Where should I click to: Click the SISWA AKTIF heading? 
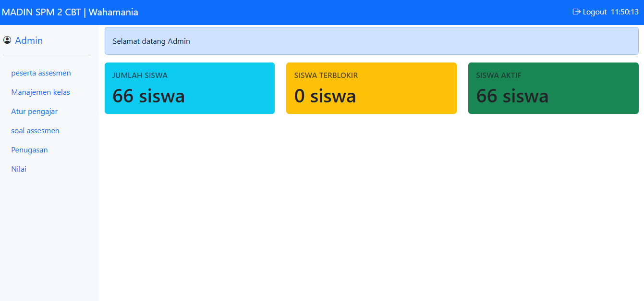coord(498,75)
